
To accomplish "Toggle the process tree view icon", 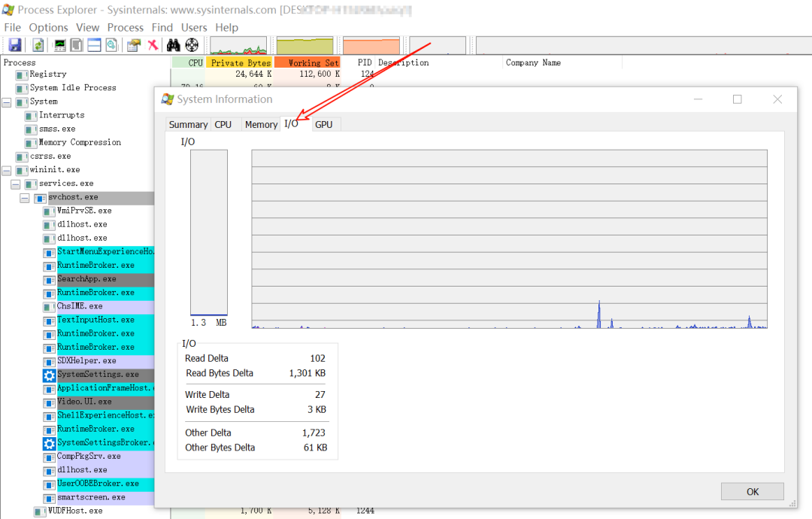I will click(x=77, y=45).
